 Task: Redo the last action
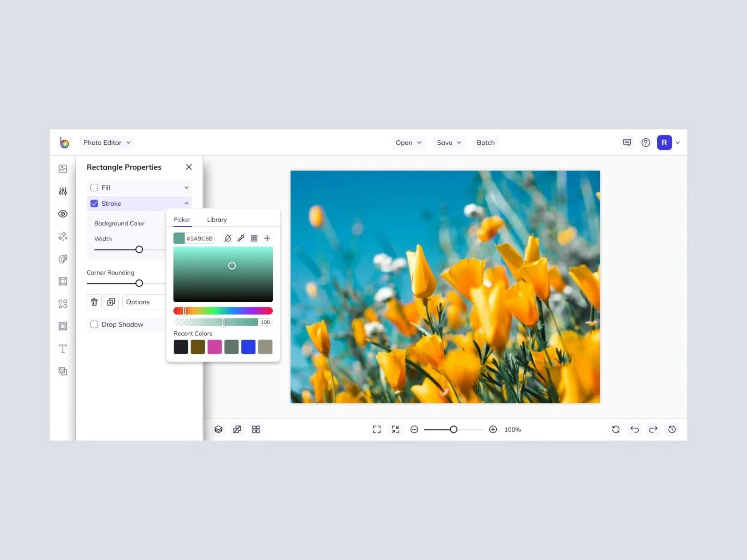tap(653, 429)
